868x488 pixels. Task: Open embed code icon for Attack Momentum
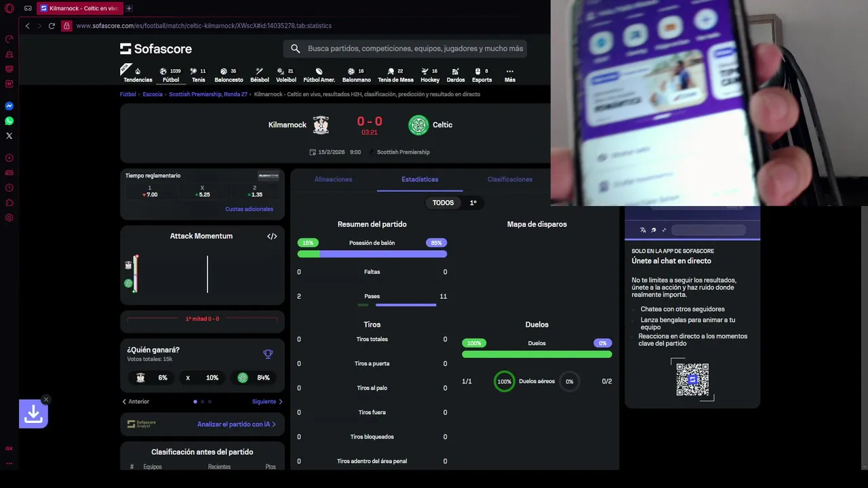tap(272, 236)
